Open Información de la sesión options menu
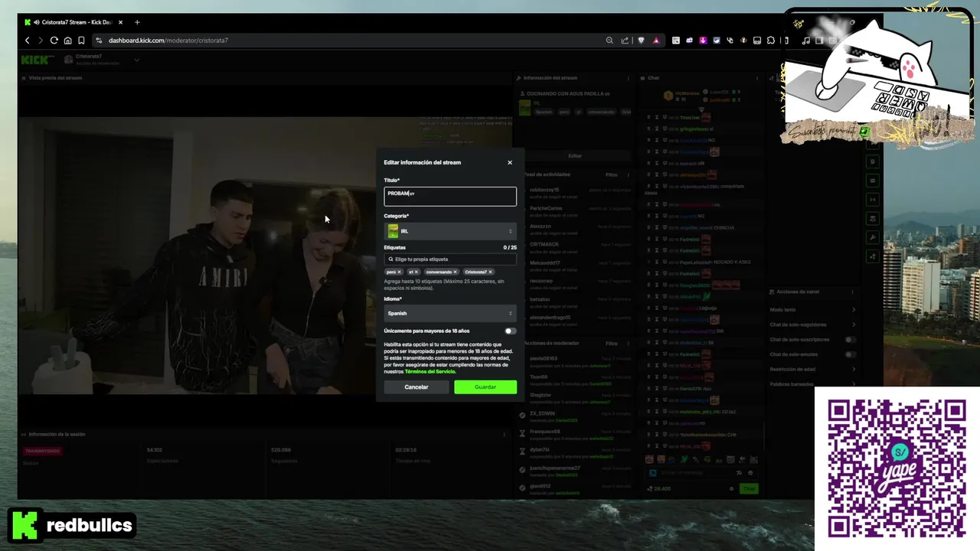980x551 pixels. 504,435
